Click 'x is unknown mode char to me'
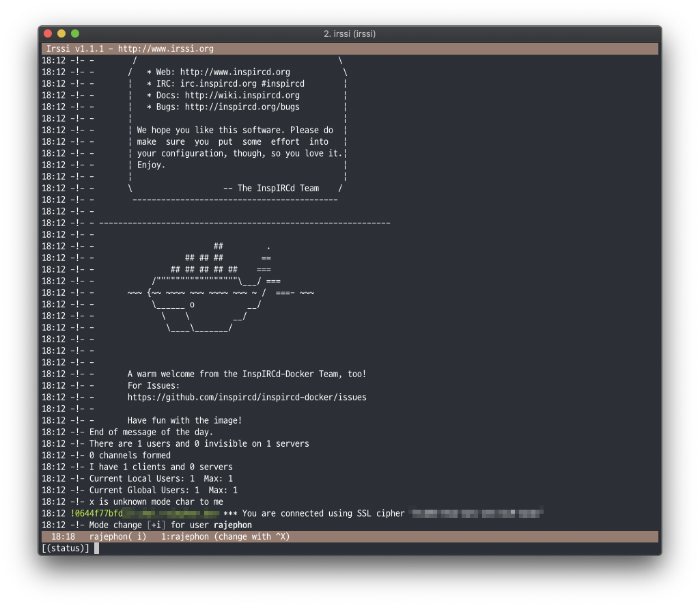 pos(156,501)
